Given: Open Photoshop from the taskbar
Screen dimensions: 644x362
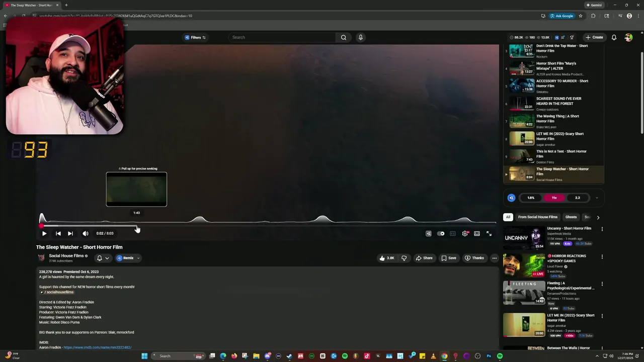Looking at the screenshot, I should pyautogui.click(x=489, y=356).
